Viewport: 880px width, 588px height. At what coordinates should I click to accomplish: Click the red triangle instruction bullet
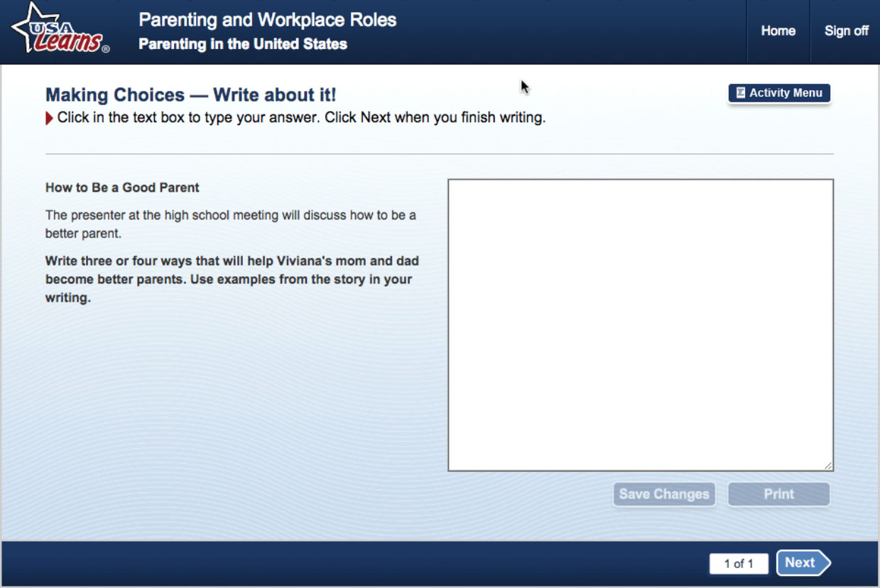click(49, 119)
